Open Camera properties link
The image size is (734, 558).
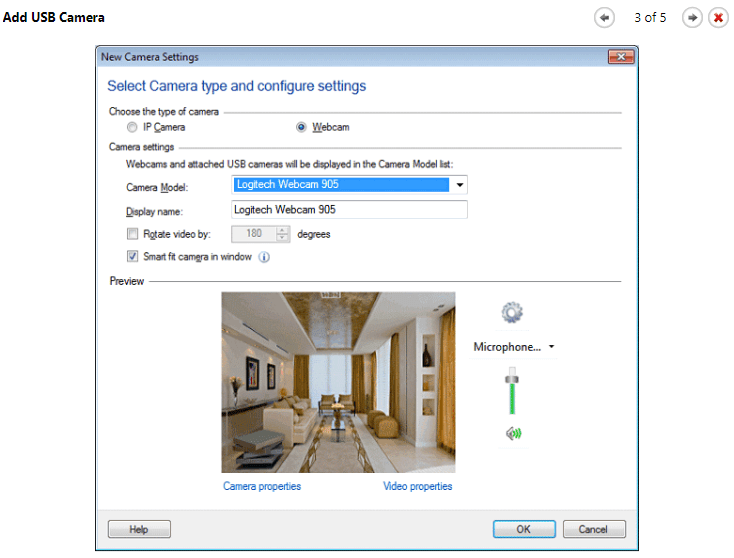click(x=262, y=486)
